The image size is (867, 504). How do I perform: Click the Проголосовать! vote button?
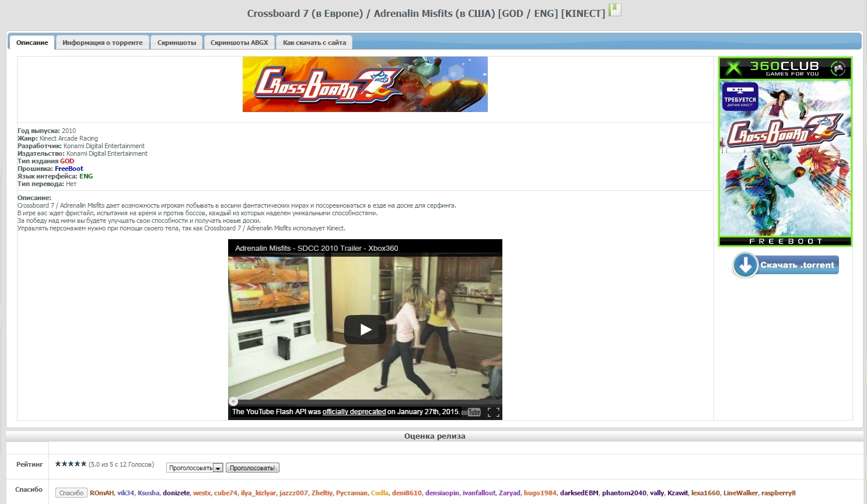[x=253, y=468]
